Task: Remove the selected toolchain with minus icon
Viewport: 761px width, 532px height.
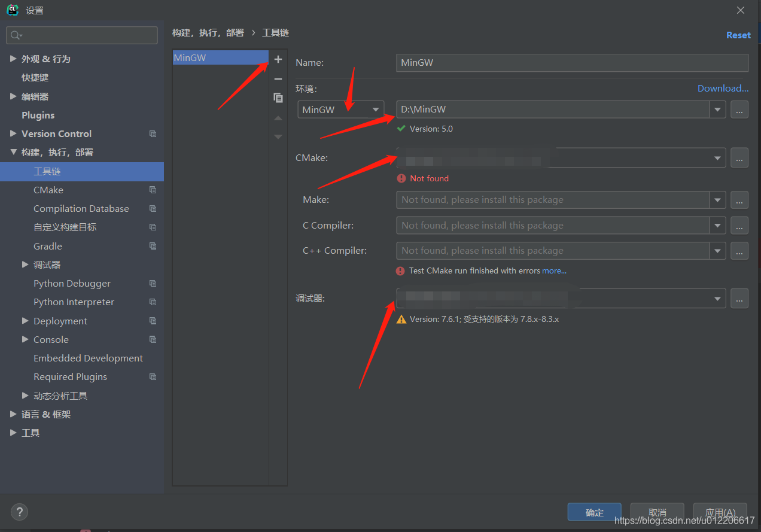Action: coord(278,79)
